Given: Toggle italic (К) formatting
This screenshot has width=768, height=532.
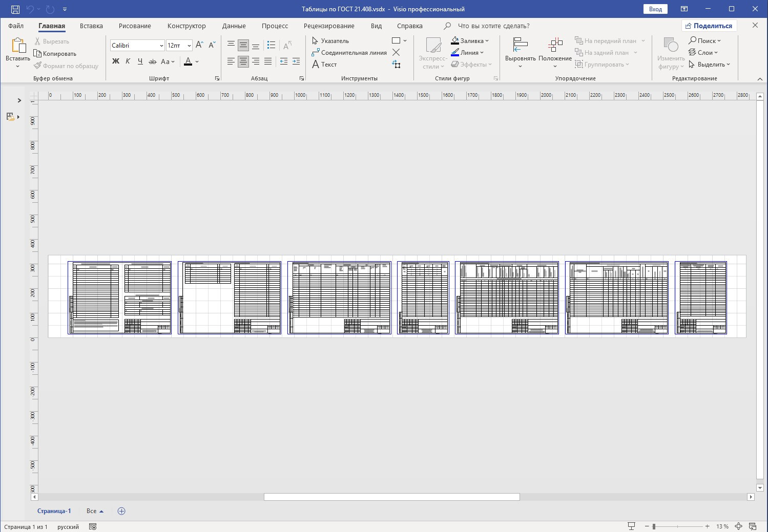Looking at the screenshot, I should tap(128, 61).
